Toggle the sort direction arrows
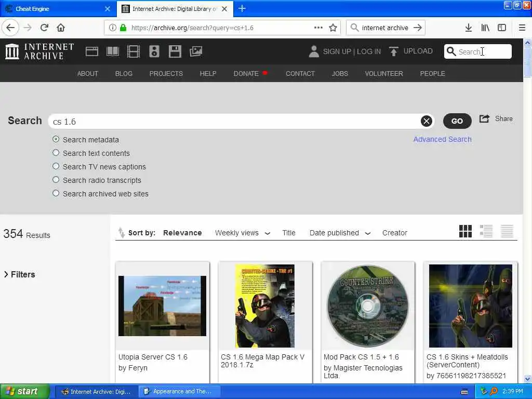The image size is (532, 399). coord(122,232)
